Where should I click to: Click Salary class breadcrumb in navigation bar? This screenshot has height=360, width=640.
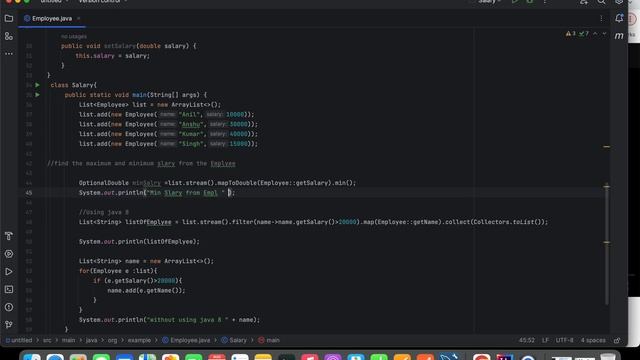(234, 340)
